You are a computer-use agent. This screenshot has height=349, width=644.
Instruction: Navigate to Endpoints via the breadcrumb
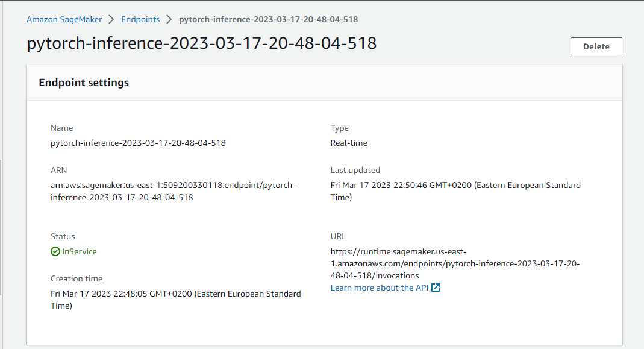(x=140, y=19)
